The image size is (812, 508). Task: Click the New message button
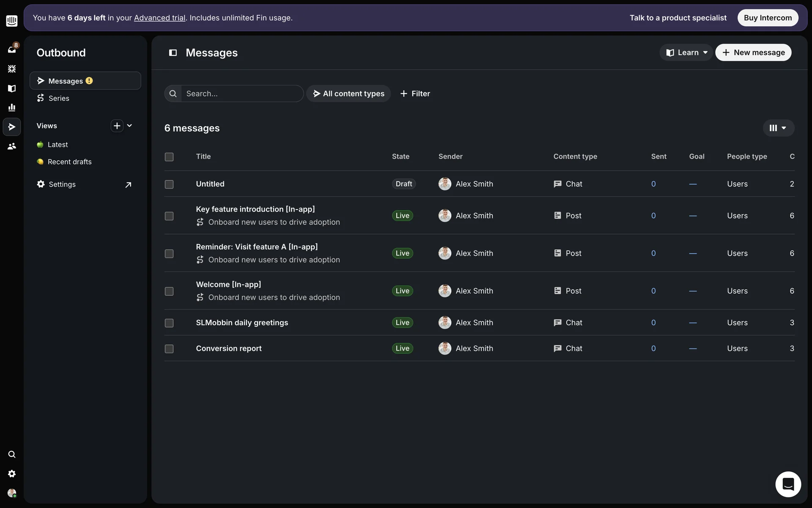[x=753, y=52]
